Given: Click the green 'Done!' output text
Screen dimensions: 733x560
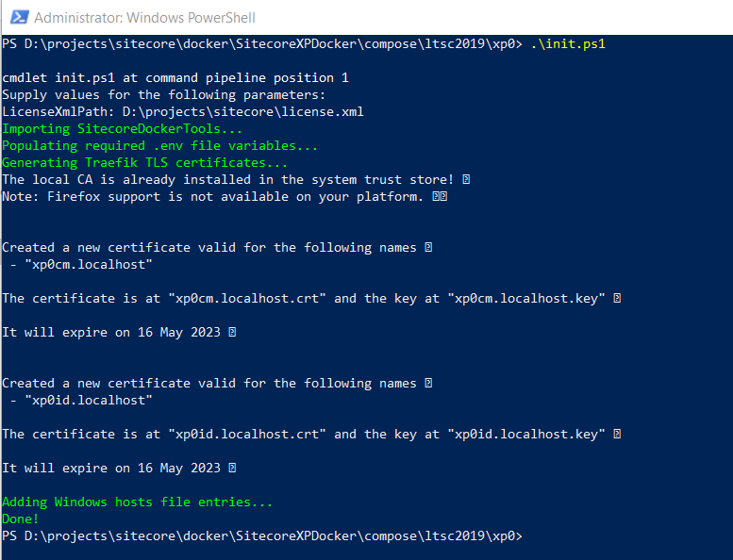Looking at the screenshot, I should 20,519.
